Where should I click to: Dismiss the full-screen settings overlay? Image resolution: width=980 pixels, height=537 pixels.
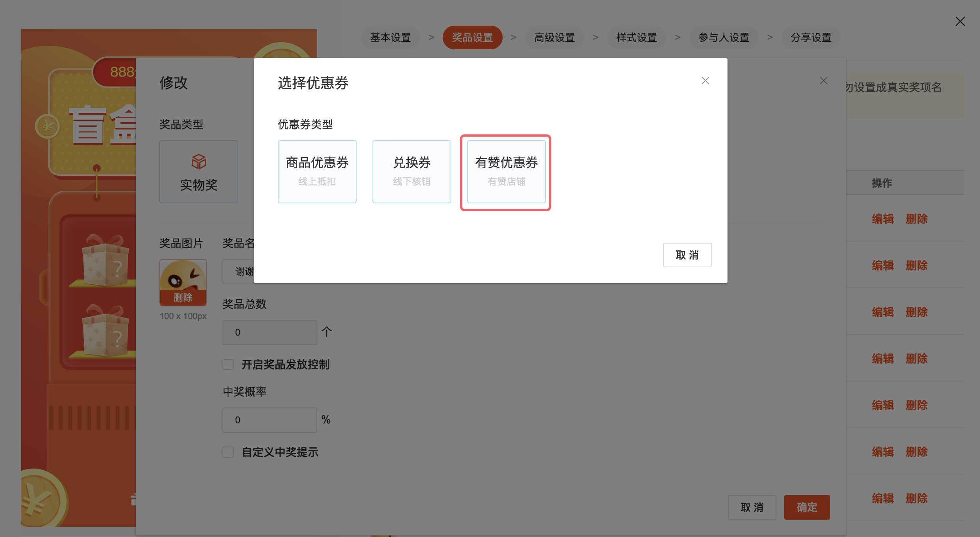pos(960,21)
